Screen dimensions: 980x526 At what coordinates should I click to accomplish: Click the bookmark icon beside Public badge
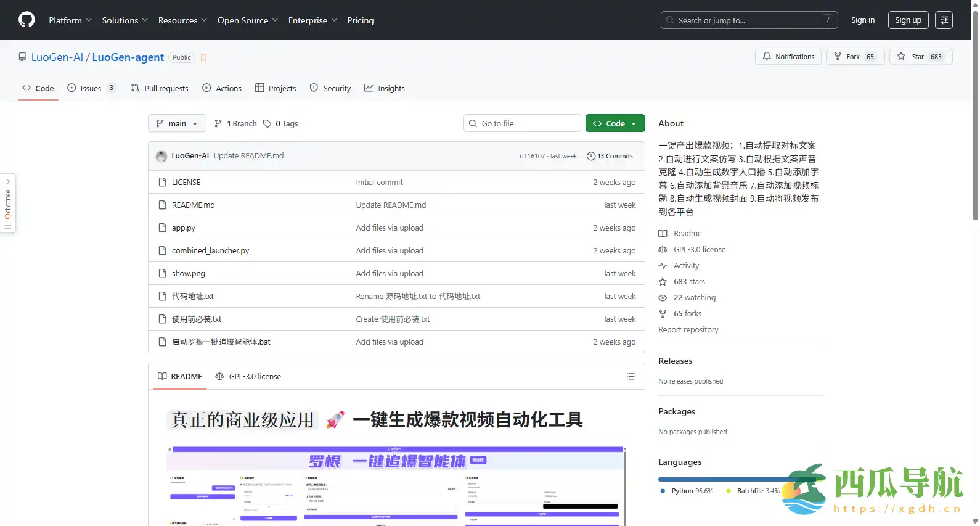point(204,58)
